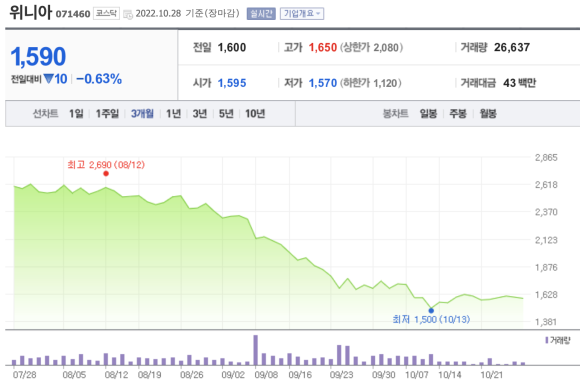Click the 저가 value 1,570

point(323,83)
